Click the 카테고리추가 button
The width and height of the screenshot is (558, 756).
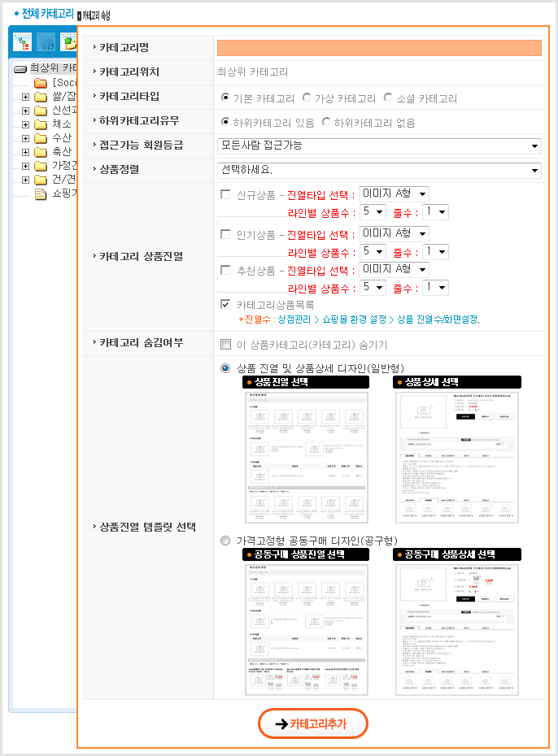tap(313, 723)
